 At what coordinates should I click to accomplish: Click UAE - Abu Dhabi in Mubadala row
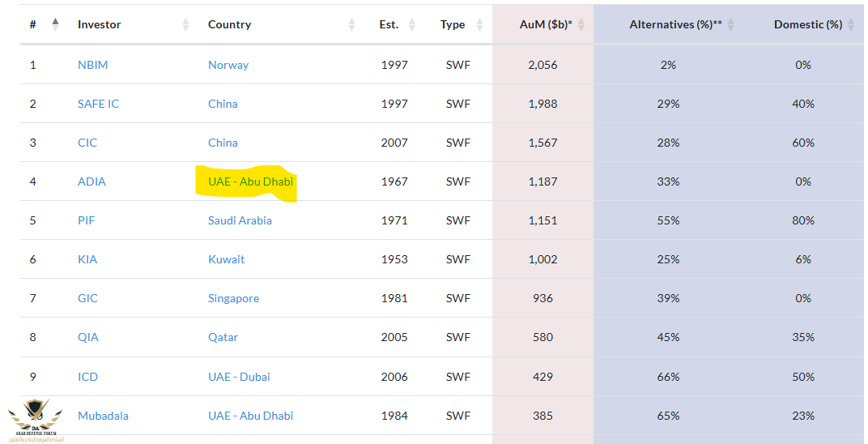(x=250, y=415)
